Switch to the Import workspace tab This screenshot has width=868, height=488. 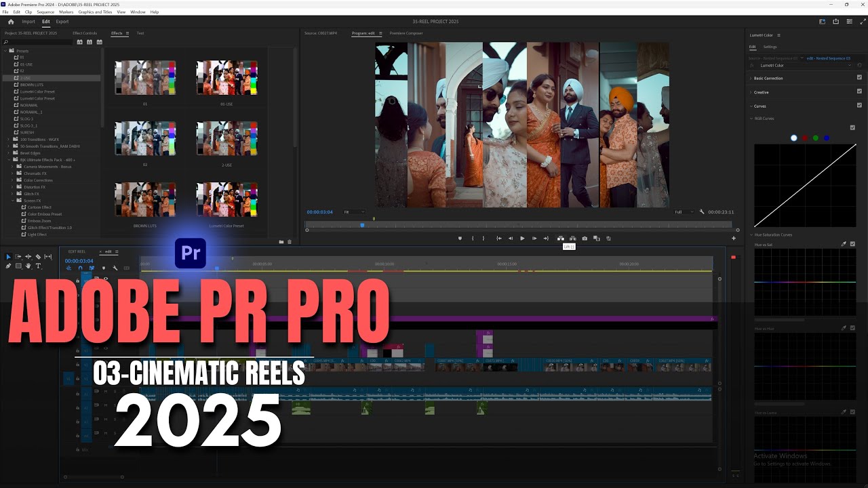click(x=28, y=22)
